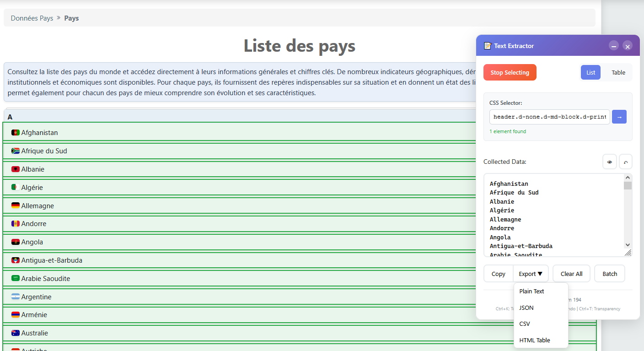Close the Text Extractor panel
This screenshot has height=351, width=644.
(x=628, y=46)
